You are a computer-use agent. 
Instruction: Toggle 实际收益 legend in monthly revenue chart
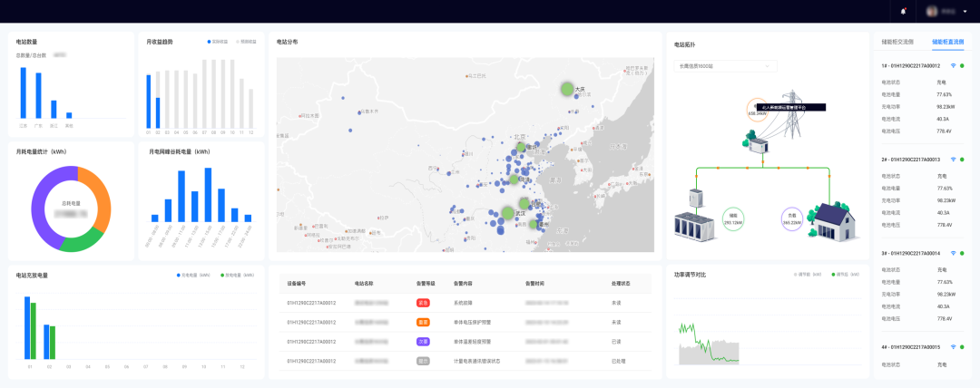click(218, 42)
